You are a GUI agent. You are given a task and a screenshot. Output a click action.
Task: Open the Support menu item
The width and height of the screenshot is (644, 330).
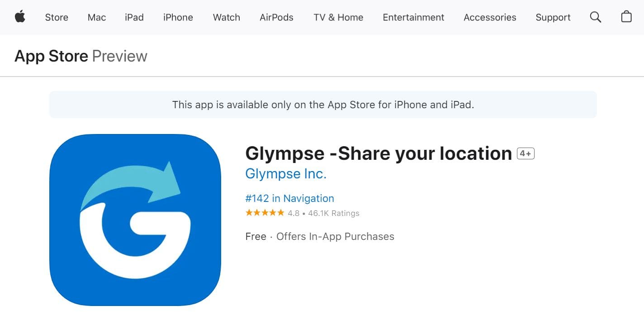(x=553, y=17)
